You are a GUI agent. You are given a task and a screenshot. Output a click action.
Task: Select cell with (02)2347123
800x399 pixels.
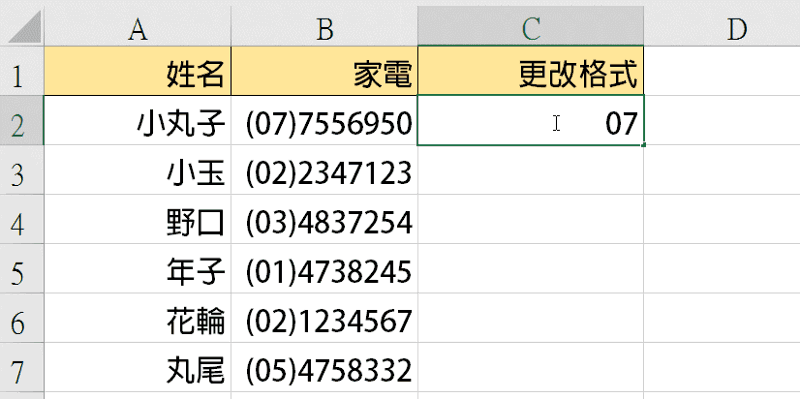tap(324, 169)
